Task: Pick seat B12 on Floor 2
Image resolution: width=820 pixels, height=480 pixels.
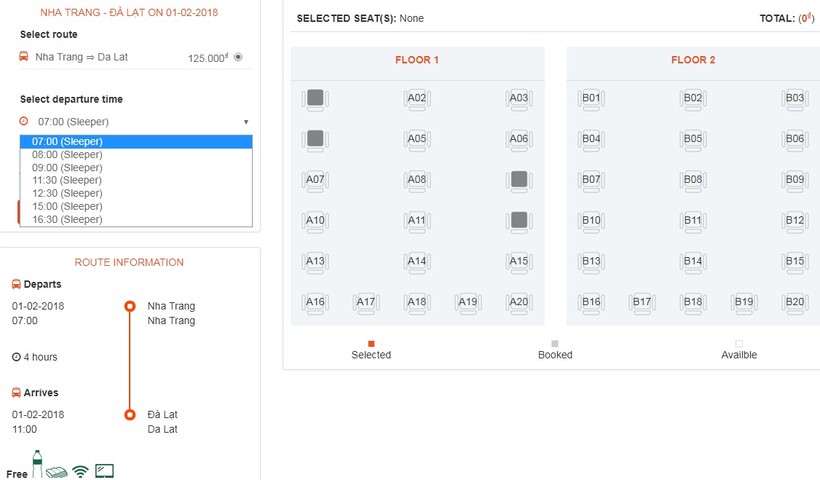Action: tap(795, 220)
